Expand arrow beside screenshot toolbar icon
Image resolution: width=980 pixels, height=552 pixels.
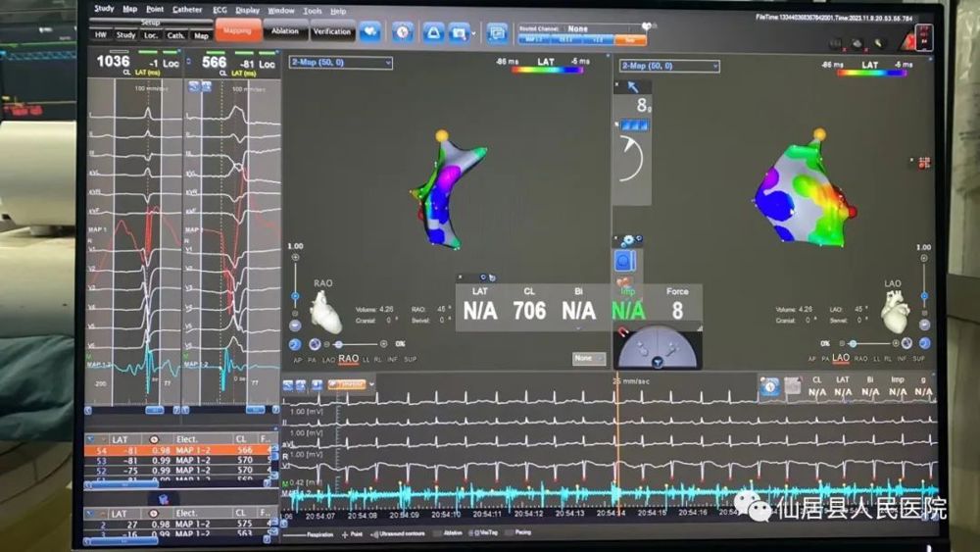click(x=473, y=33)
